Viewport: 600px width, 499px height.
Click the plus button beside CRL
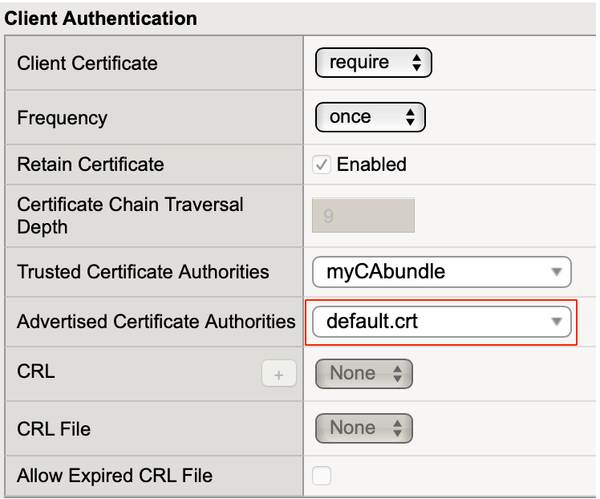point(279,374)
